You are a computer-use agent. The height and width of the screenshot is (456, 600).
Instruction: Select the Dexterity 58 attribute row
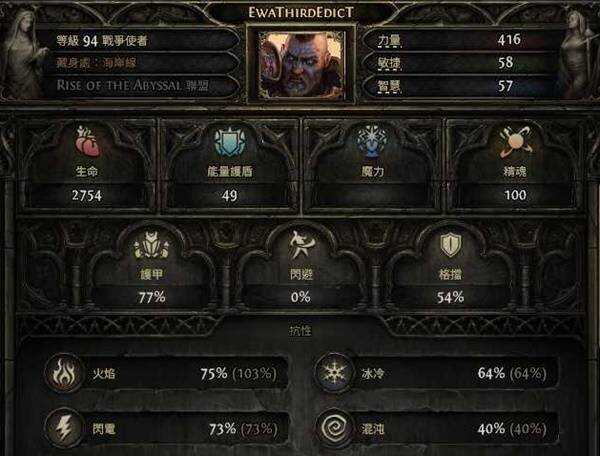459,63
